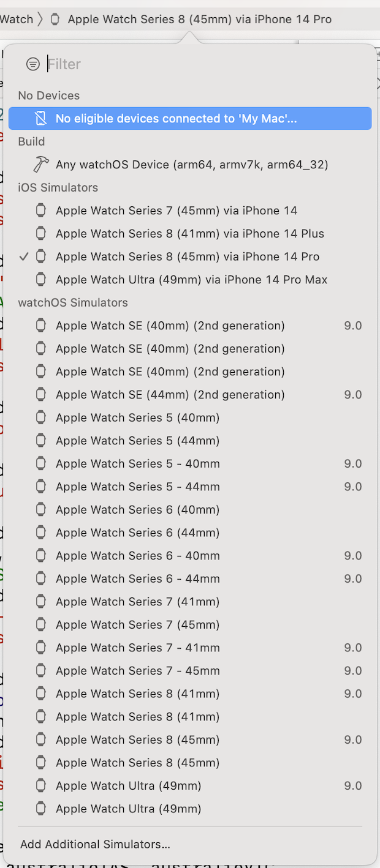The height and width of the screenshot is (868, 380).
Task: Click watch icon beside Ultra via iPhone 14 Pro Max
Action: coord(41,279)
